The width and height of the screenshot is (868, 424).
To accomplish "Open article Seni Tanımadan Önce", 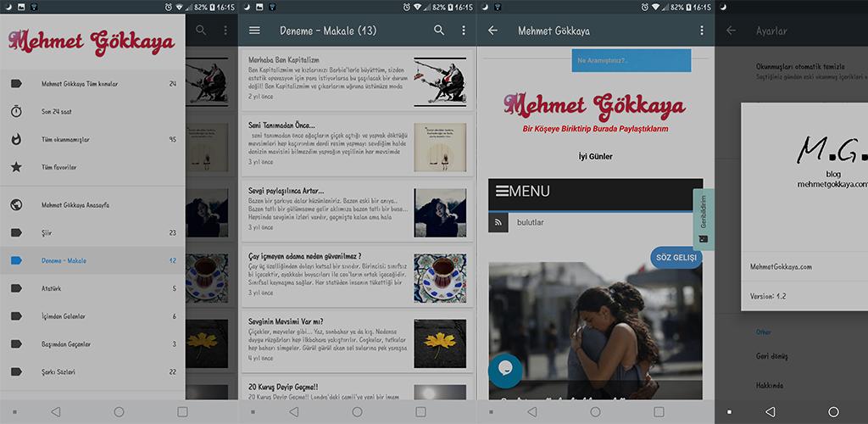I will [358, 145].
